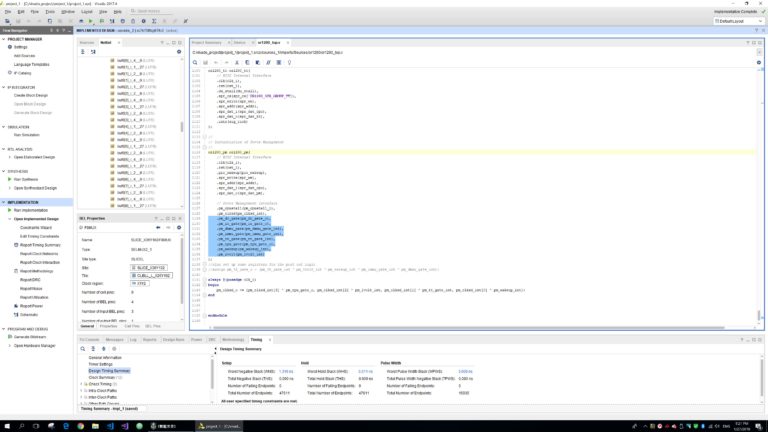
Task: Open the Tools menu
Action: click(x=50, y=11)
